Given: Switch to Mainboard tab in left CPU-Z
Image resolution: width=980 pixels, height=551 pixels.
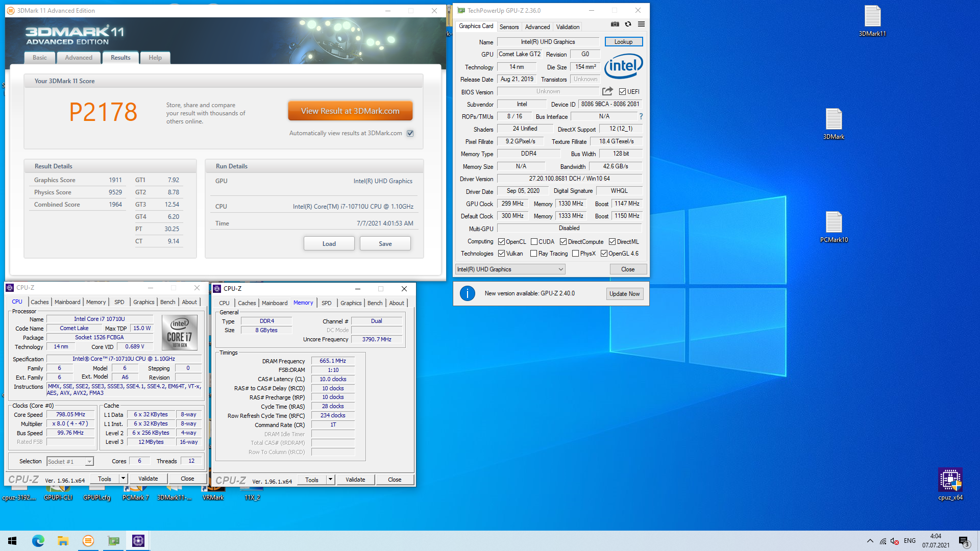Looking at the screenshot, I should (x=67, y=302).
